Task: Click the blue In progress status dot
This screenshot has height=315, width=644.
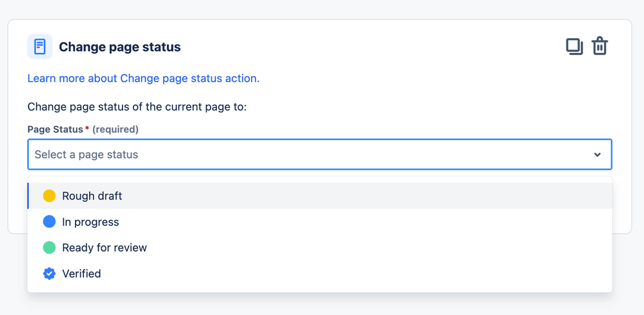Action: pos(49,222)
